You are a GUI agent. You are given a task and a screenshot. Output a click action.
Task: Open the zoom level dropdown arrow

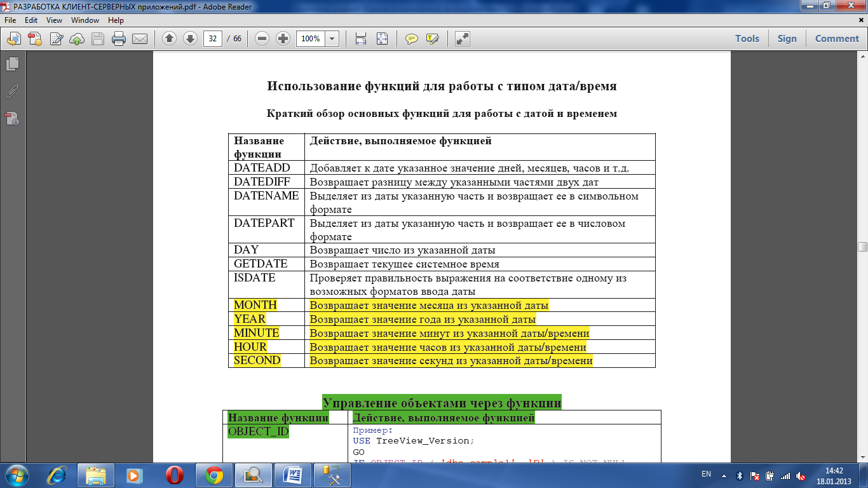(332, 39)
